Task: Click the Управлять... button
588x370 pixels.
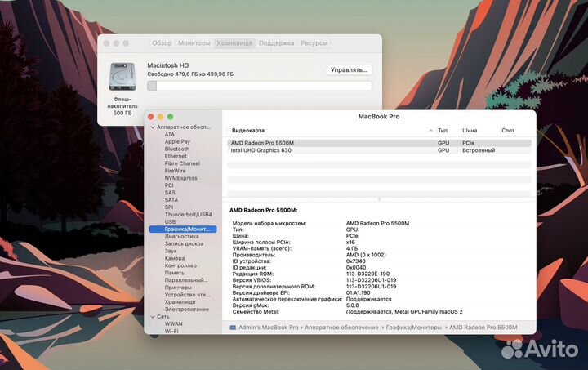Action: click(x=350, y=69)
